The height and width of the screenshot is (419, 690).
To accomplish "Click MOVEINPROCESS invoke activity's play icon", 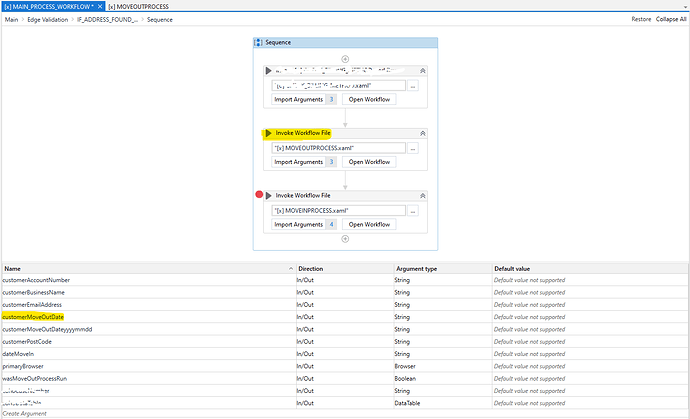I will coord(268,196).
